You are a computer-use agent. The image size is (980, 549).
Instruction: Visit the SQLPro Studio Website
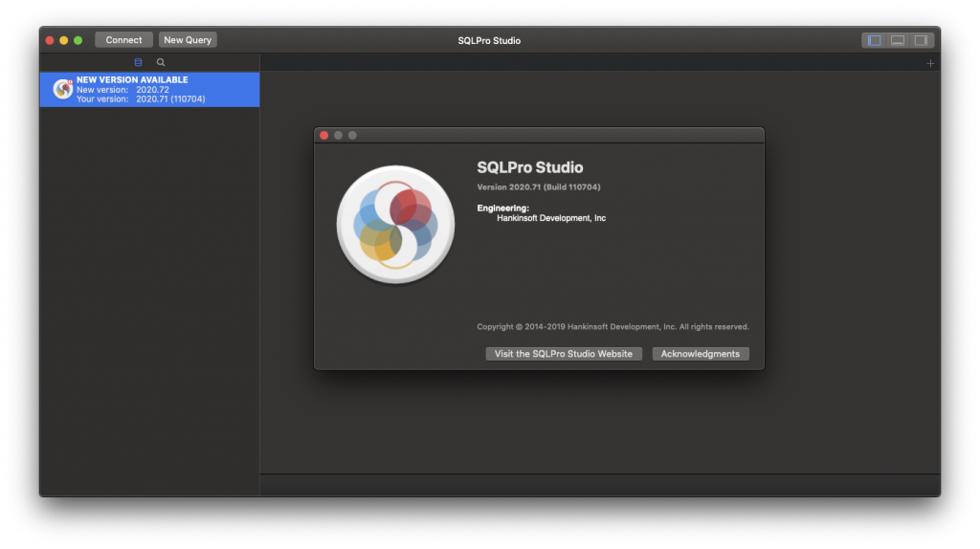click(x=563, y=354)
